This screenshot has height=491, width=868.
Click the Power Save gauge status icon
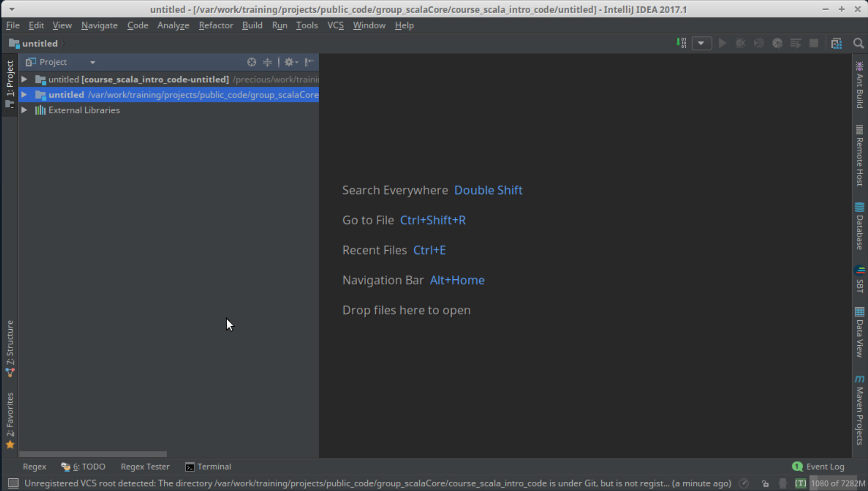(744, 483)
